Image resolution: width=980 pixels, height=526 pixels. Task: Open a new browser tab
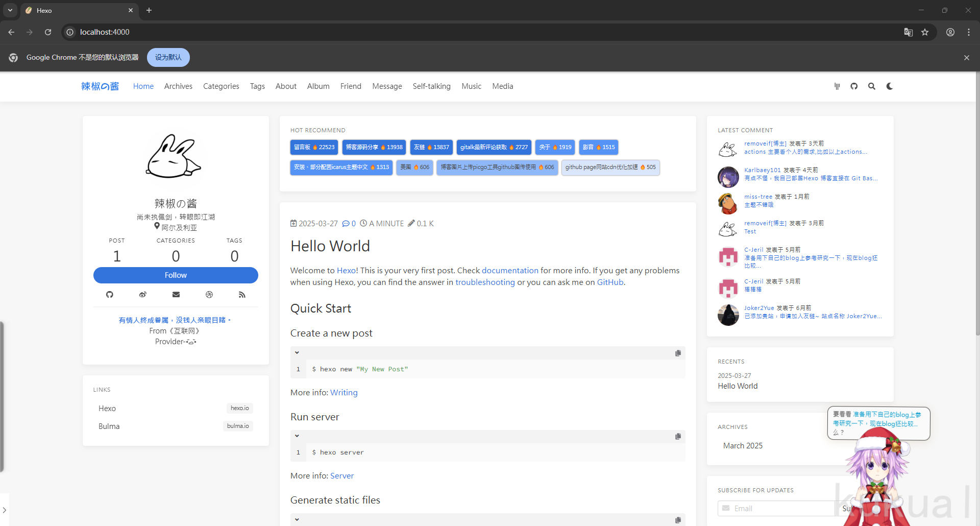click(x=149, y=10)
